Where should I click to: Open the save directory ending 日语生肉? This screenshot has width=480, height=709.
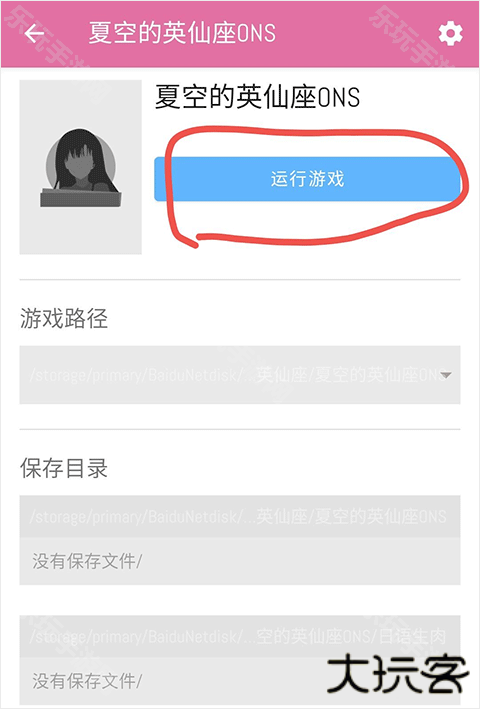[x=240, y=636]
